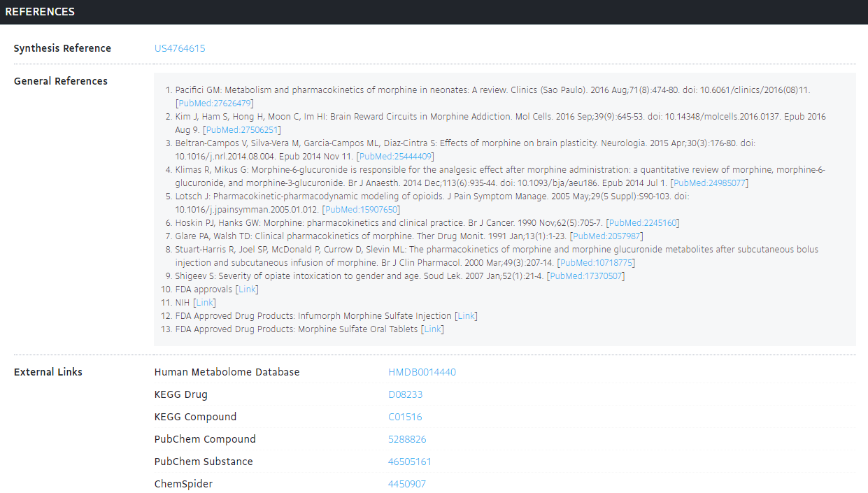This screenshot has width=868, height=493.
Task: Open ChemSpider entry 4450907
Action: [407, 484]
